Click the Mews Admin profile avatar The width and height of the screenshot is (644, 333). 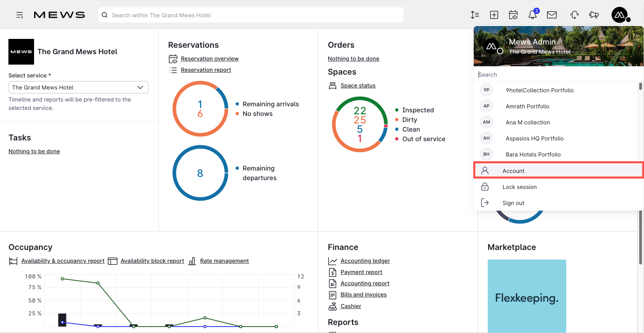[x=620, y=15]
